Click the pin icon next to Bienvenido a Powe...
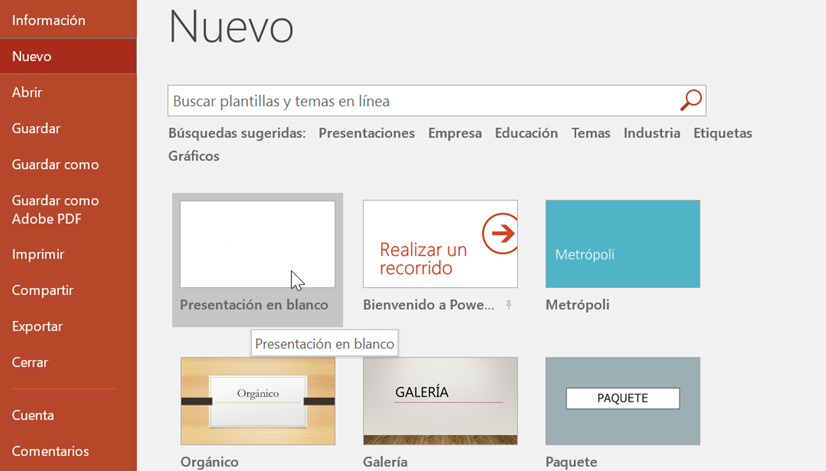 pos(508,305)
